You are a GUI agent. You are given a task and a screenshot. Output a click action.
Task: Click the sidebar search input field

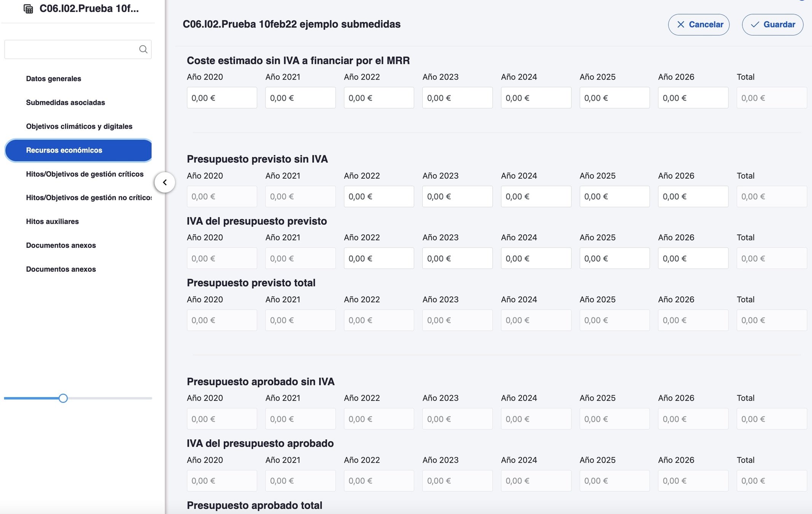click(72, 49)
